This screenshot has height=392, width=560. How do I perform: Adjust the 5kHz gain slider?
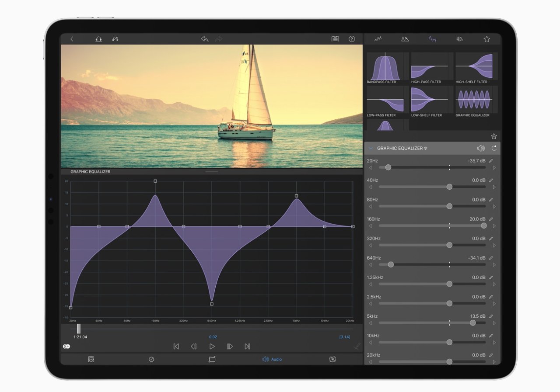click(x=472, y=323)
